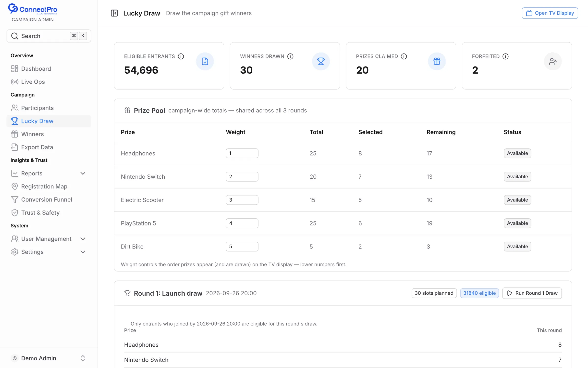Expand the Reports submenu chevron
The image size is (588, 368).
pyautogui.click(x=83, y=173)
